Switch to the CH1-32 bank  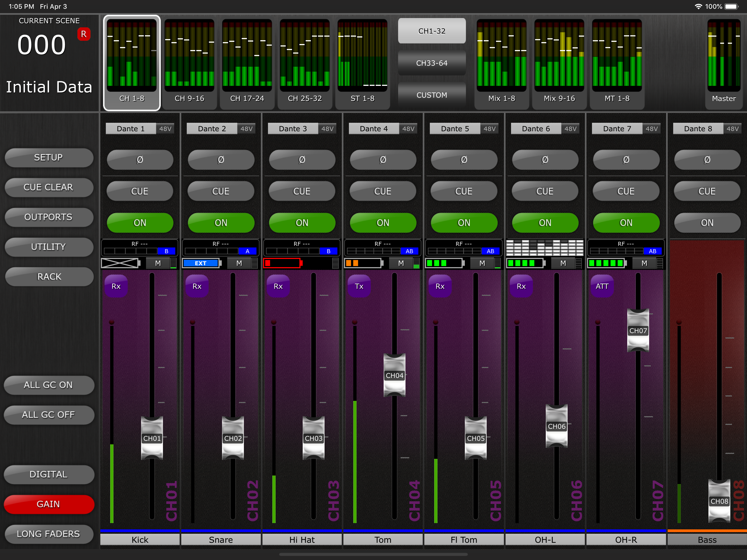tap(431, 31)
